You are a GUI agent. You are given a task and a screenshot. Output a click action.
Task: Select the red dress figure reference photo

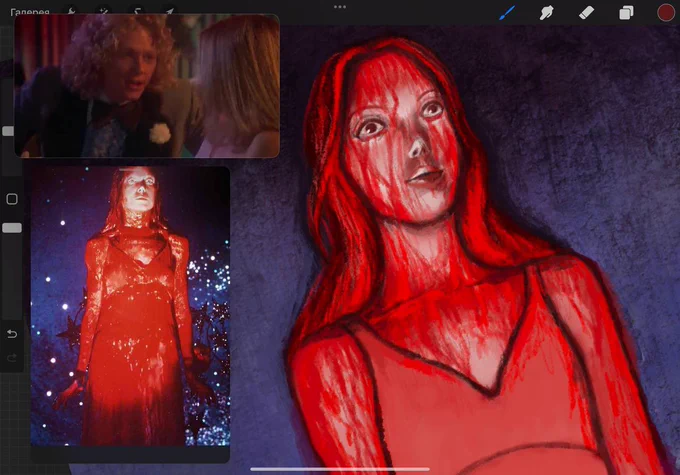click(130, 306)
